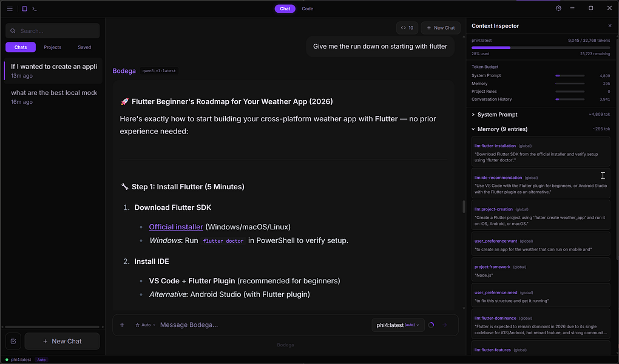Viewport: 619px width, 364px height.
Task: Close the Context Inspector panel
Action: 610,25
